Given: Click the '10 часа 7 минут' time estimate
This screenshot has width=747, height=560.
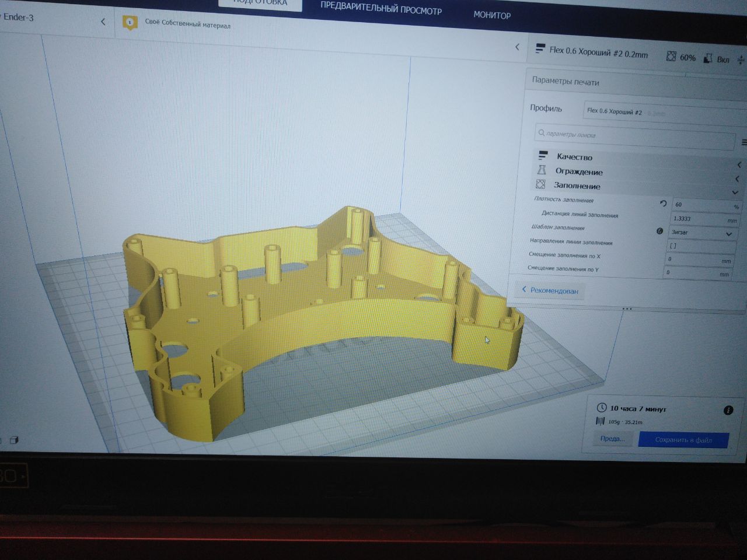Looking at the screenshot, I should pos(638,409).
